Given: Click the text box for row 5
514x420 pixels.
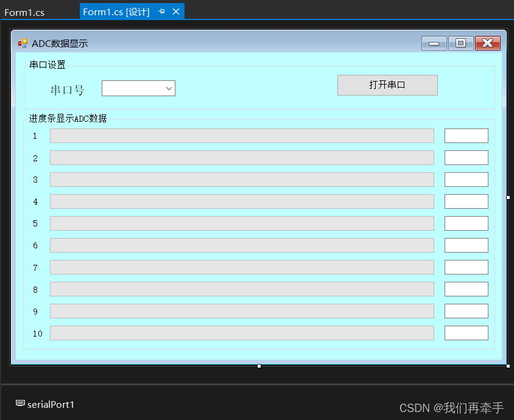Looking at the screenshot, I should click(466, 223).
